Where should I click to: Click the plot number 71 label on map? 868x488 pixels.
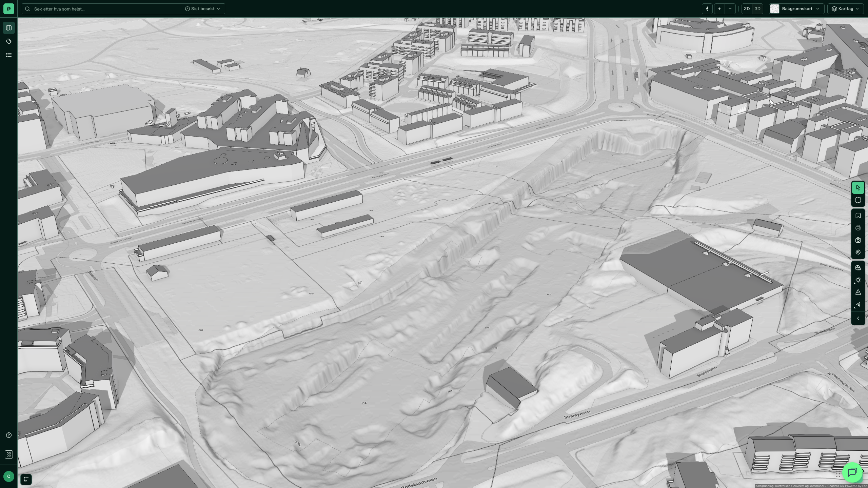pos(364,403)
